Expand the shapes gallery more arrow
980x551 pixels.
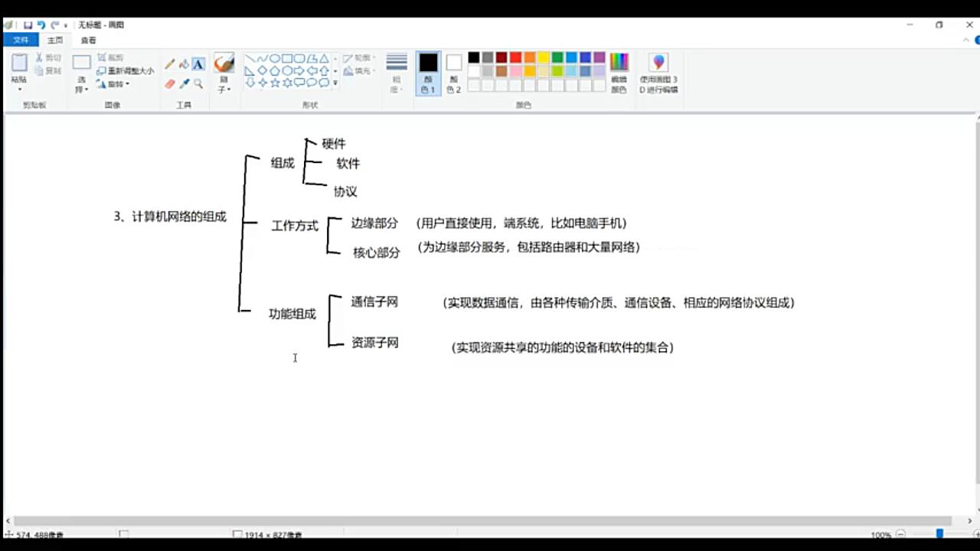(x=335, y=83)
